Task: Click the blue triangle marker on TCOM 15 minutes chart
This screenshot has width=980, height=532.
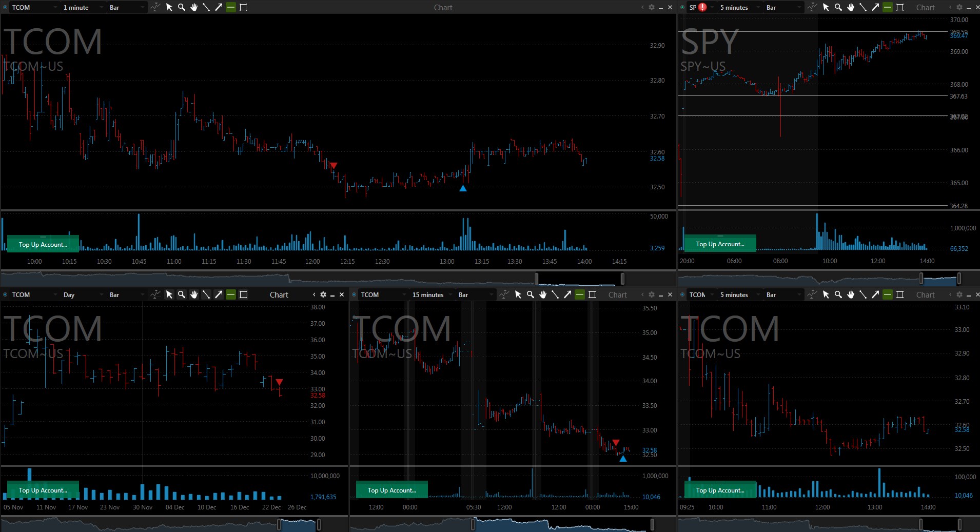Action: (x=623, y=459)
